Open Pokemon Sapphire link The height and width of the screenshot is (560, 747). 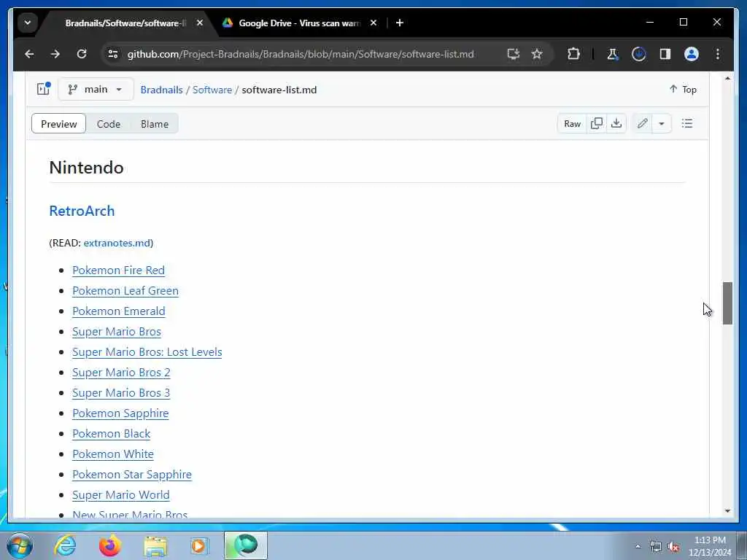click(120, 413)
